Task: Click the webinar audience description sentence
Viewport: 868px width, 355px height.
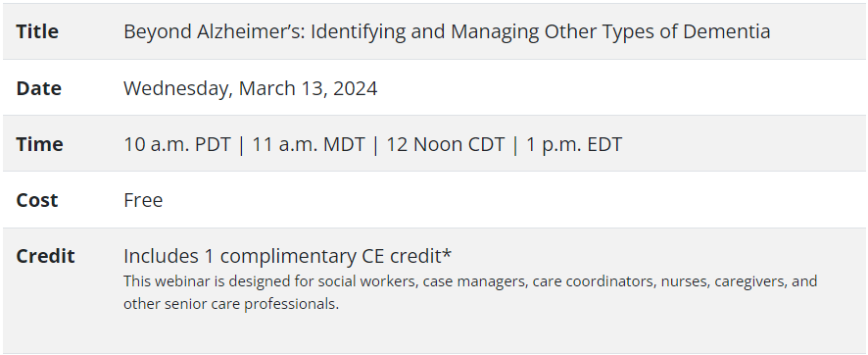Action: (x=470, y=292)
